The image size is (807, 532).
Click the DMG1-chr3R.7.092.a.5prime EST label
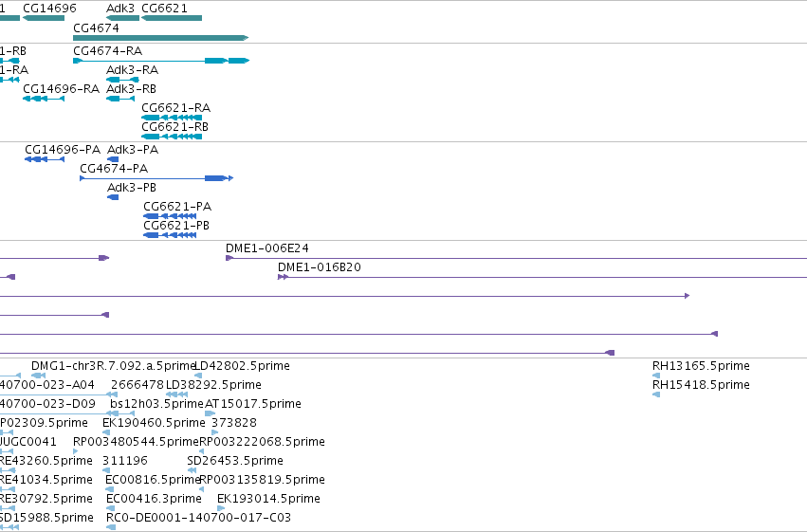(114, 366)
